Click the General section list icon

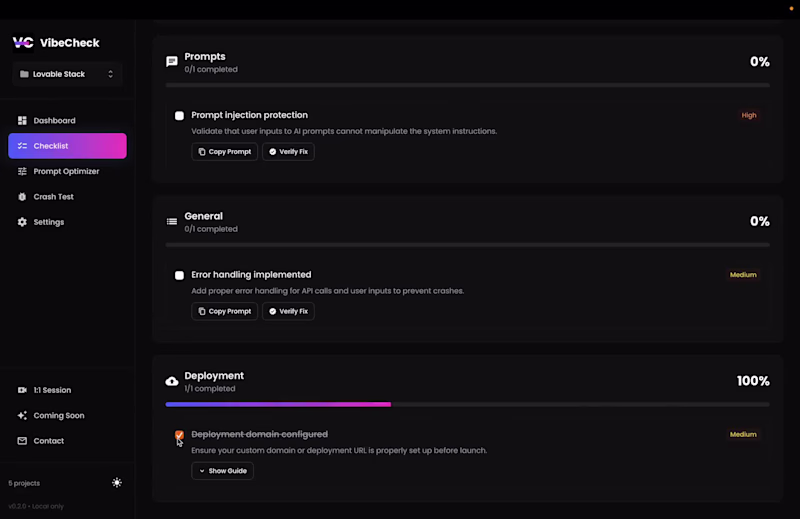click(172, 221)
